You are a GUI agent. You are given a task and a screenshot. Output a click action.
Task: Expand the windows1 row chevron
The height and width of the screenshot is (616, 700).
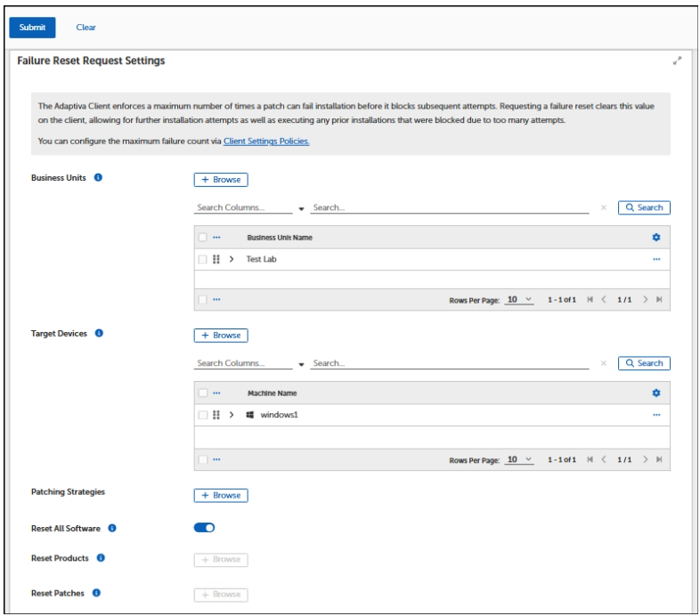232,415
